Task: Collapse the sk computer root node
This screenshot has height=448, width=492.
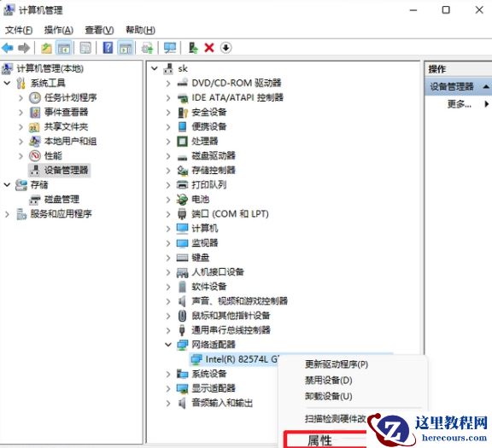Action: 154,68
